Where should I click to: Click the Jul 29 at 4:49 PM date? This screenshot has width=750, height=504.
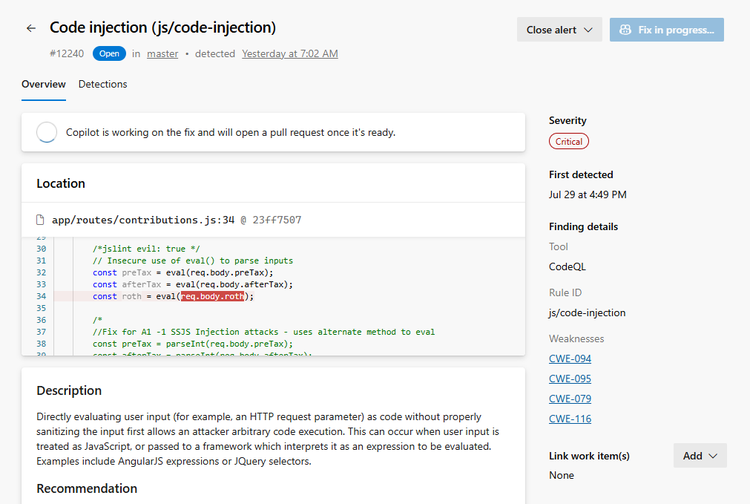pyautogui.click(x=587, y=195)
